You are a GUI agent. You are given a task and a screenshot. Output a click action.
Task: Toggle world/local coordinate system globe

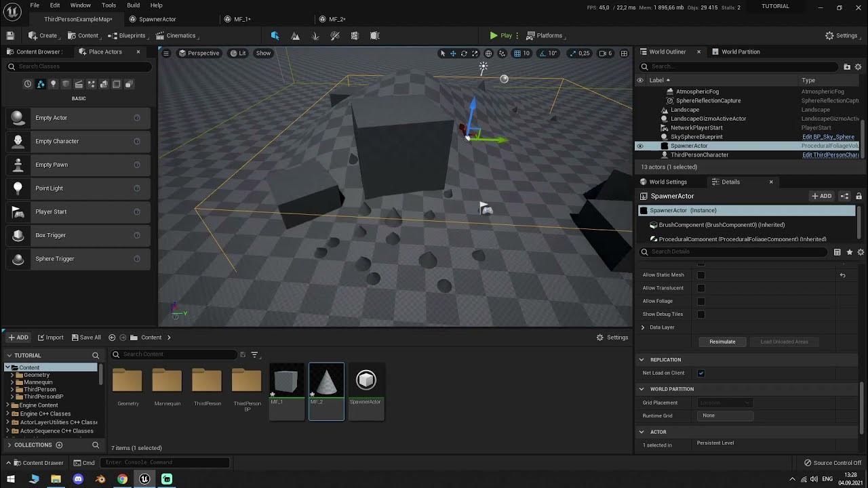coord(488,53)
